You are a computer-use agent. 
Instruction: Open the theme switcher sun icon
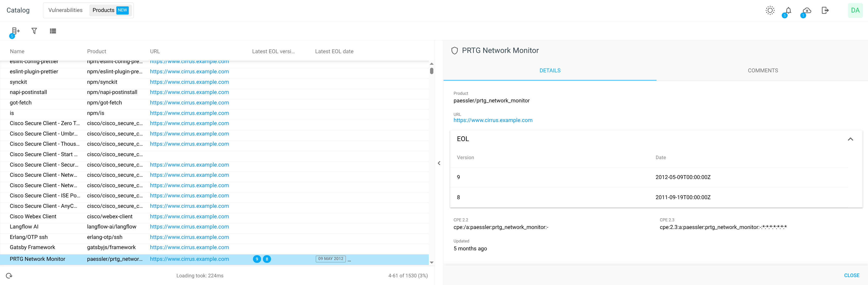pyautogui.click(x=770, y=10)
